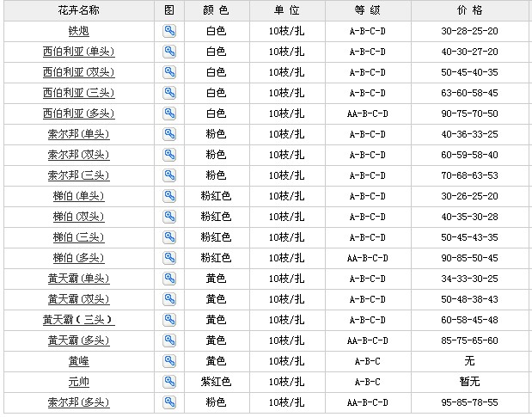Follow the 索尔邦(多头) link
This screenshot has height=417, width=532.
79,402
